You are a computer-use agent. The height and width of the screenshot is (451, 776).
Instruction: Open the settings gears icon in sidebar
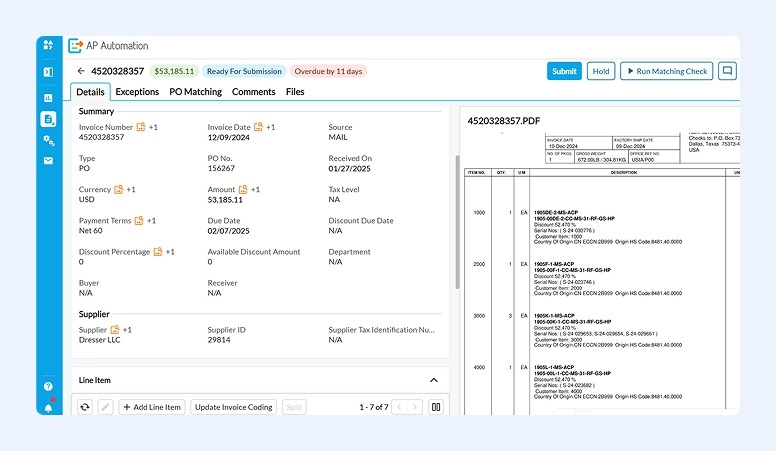click(48, 140)
